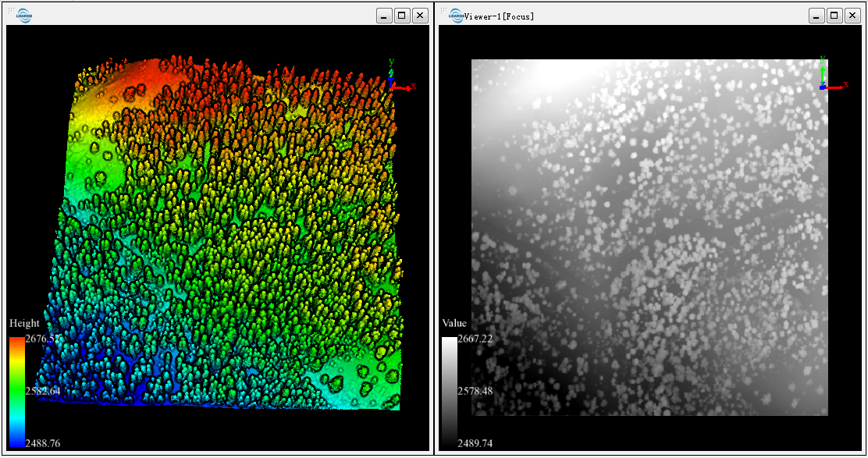The width and height of the screenshot is (868, 458).
Task: Maximize the Viewer-1 window
Action: (x=834, y=16)
